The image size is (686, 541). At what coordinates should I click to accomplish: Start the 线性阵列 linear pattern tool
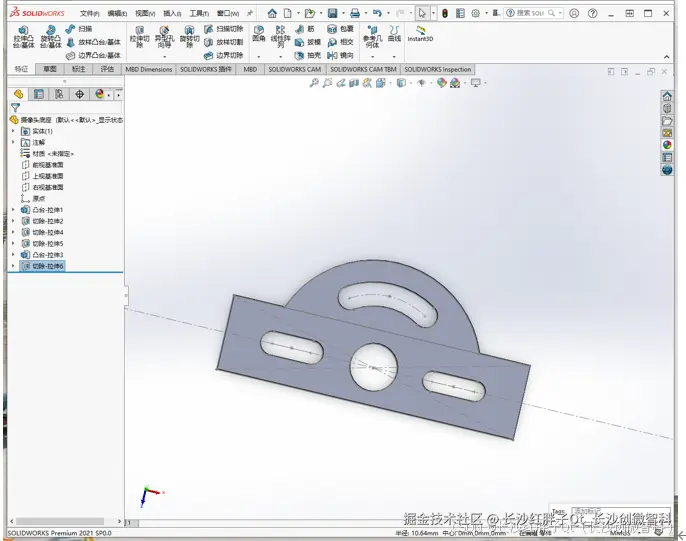(280, 36)
